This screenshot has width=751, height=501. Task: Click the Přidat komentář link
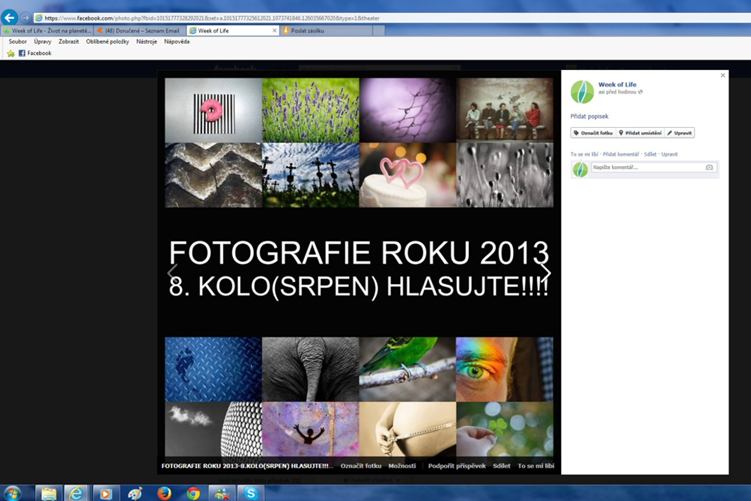point(621,154)
